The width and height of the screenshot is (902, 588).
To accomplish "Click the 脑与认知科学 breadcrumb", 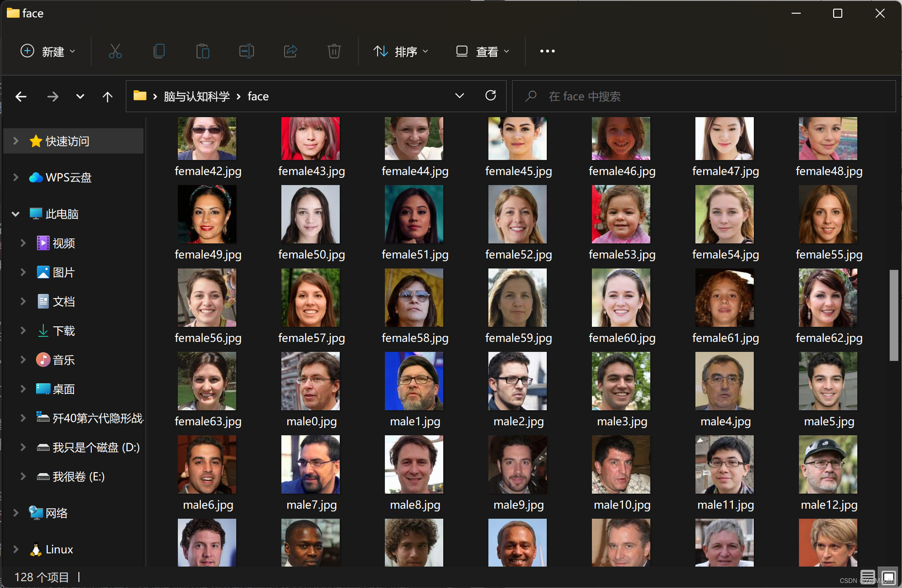I will click(197, 96).
